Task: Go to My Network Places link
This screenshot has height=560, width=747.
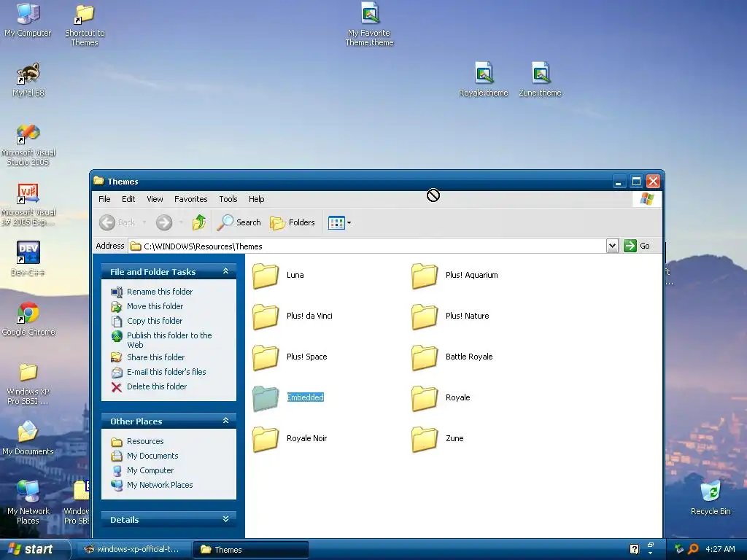Action: pos(160,485)
